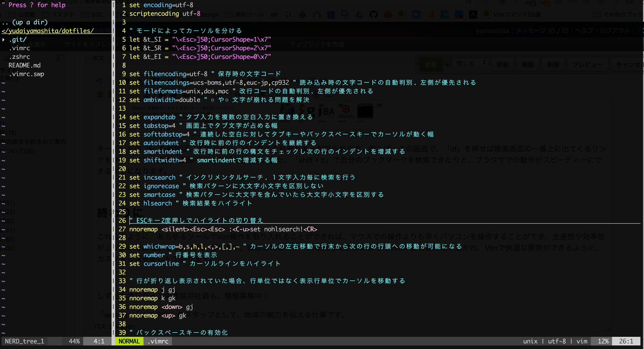This screenshot has height=349, width=644.
Task: Click the 44% indicator in NERDTree statusline
Action: (x=74, y=341)
